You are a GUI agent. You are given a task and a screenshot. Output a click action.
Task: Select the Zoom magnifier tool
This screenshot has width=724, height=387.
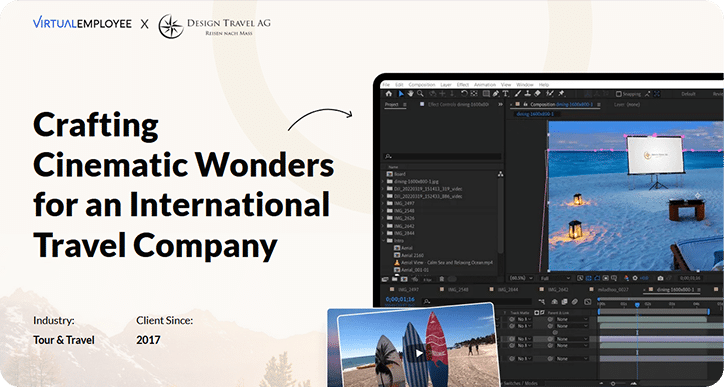coord(420,93)
